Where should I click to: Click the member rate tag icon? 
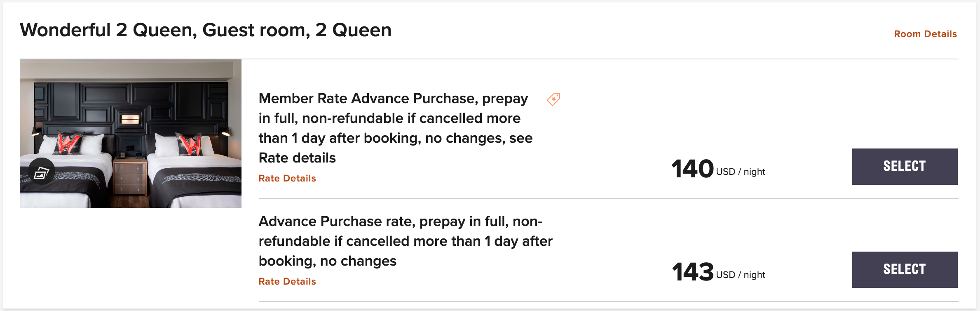click(553, 99)
